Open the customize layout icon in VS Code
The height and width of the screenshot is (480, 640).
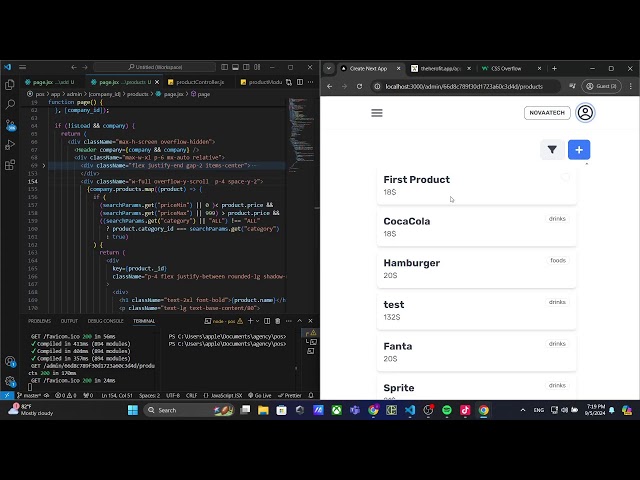257,67
